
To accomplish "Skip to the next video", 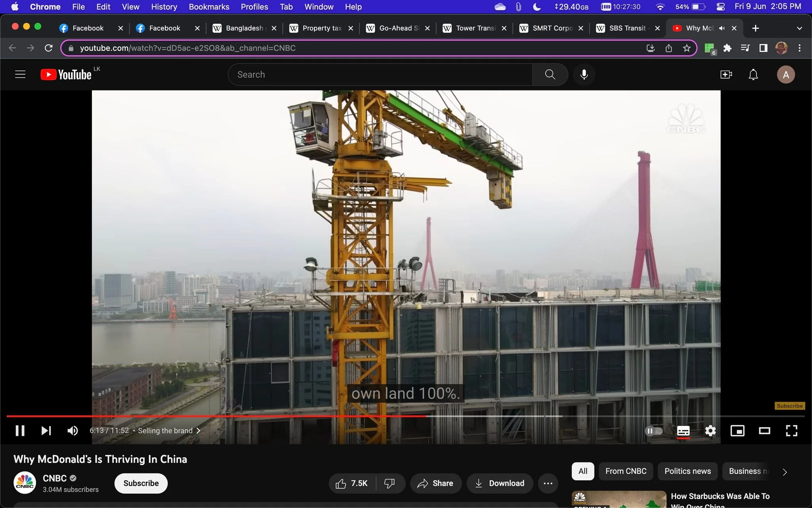I will point(46,431).
